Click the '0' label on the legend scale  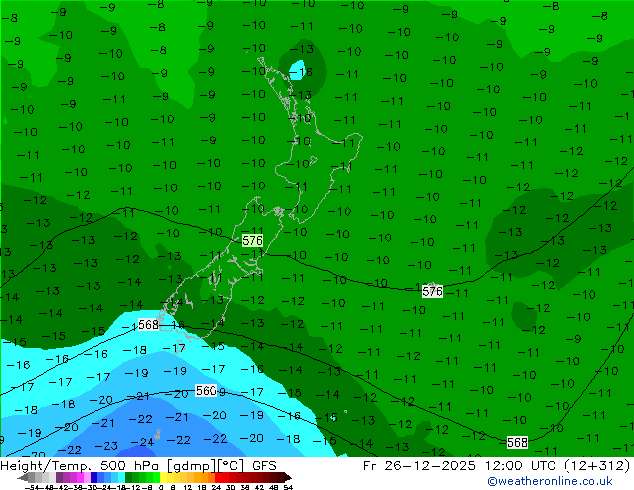click(161, 487)
